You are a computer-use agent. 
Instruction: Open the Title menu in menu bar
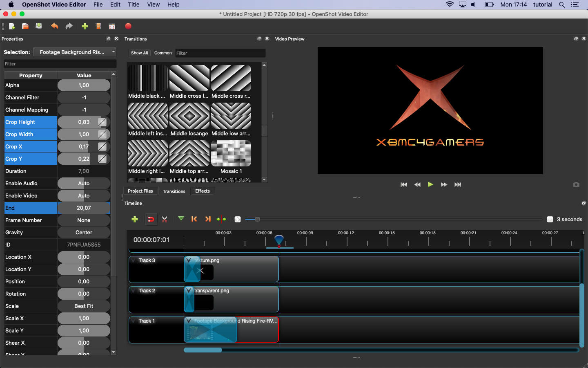[x=134, y=4]
